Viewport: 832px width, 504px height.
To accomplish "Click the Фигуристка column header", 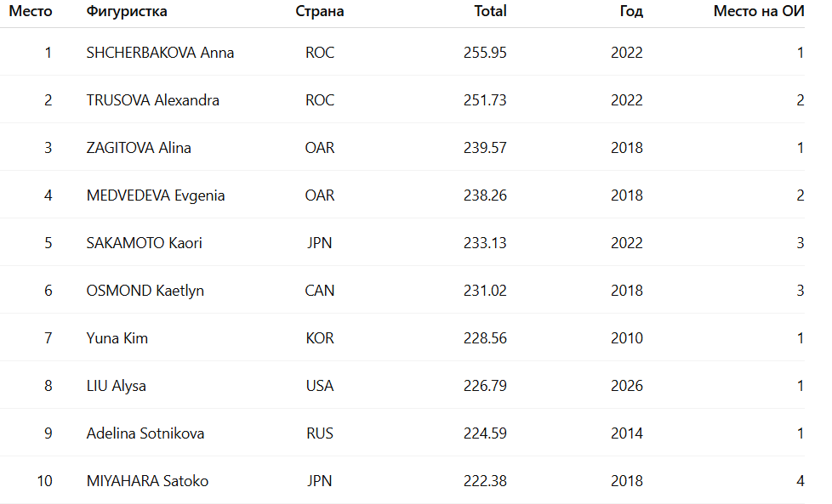I will tap(127, 11).
